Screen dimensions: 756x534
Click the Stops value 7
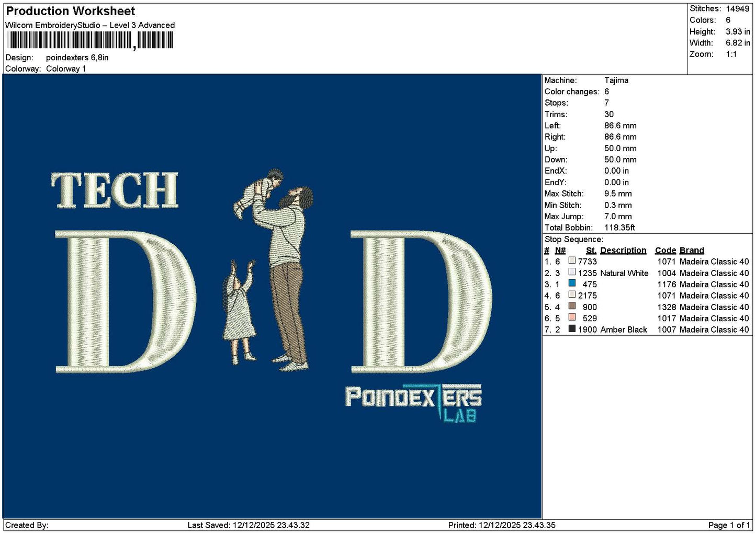click(607, 103)
